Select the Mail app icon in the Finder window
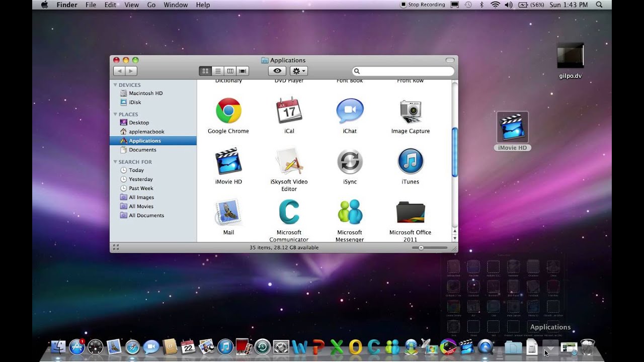Screen dimensions: 644x362 tap(228, 212)
